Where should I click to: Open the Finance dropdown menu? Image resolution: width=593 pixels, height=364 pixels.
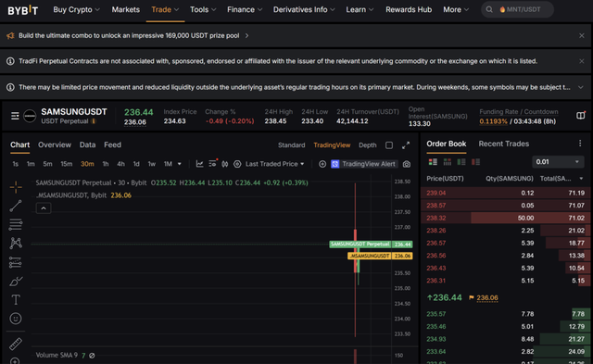245,10
